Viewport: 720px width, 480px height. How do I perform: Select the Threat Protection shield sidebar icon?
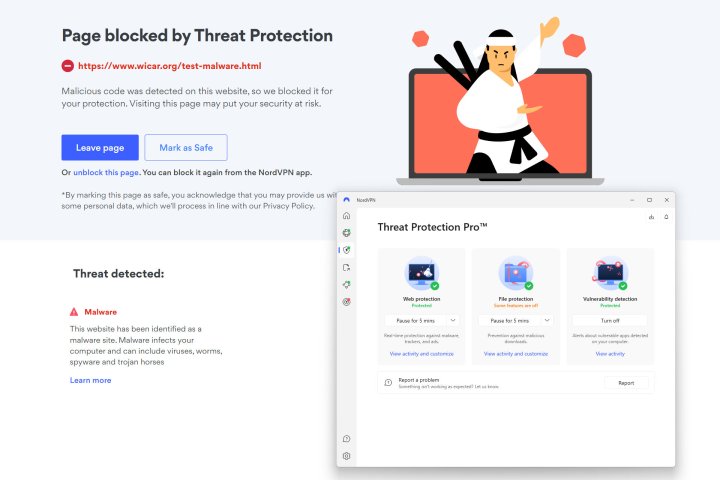pyautogui.click(x=346, y=249)
